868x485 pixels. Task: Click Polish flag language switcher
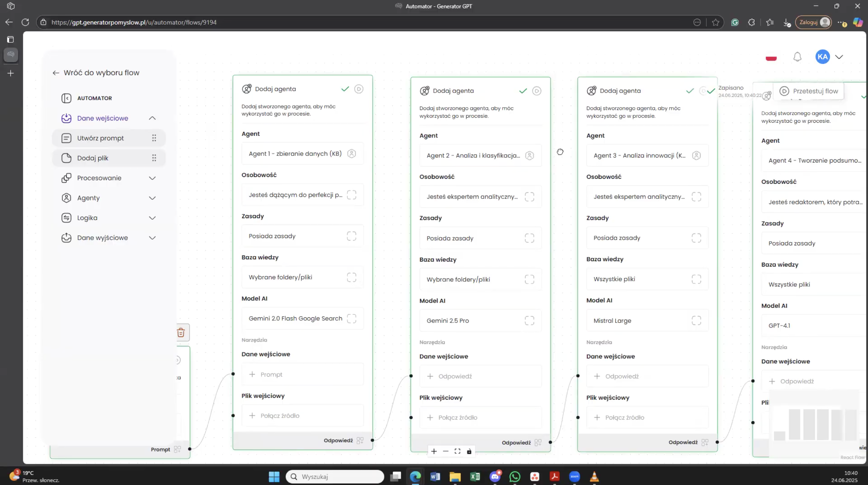[771, 58]
